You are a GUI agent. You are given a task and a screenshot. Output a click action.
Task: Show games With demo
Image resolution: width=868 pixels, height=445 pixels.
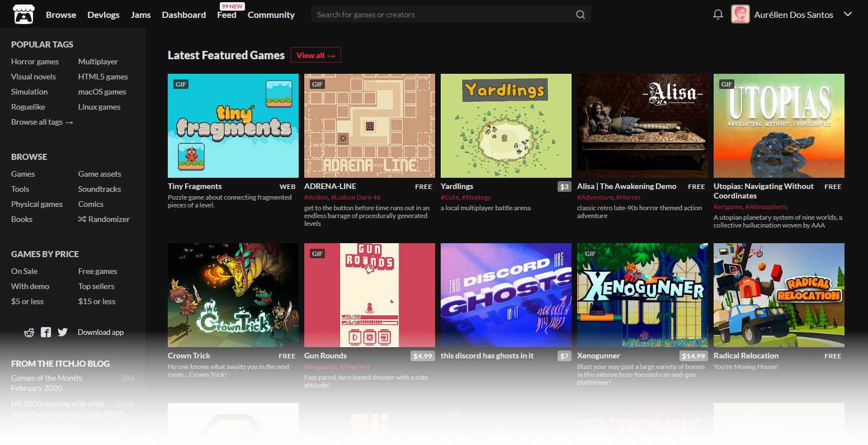point(30,286)
